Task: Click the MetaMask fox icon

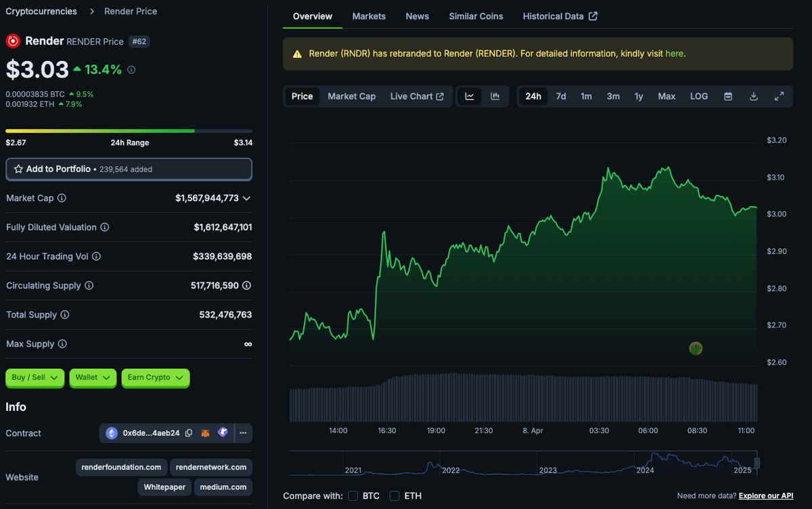Action: [205, 433]
